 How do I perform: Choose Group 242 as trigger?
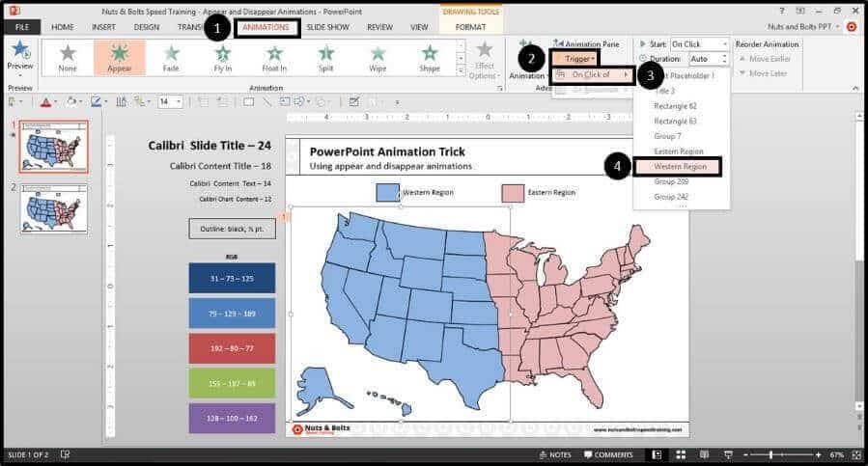pos(671,197)
